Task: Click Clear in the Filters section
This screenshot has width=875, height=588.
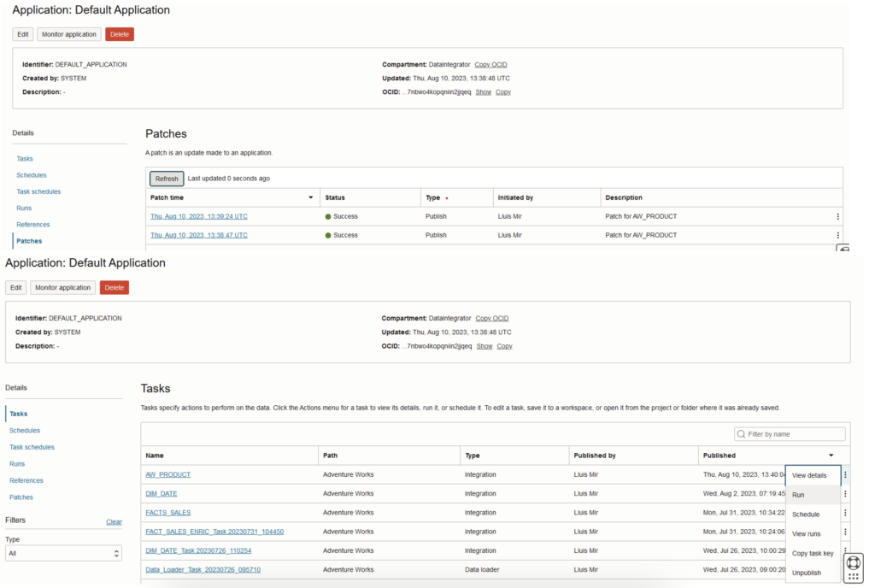Action: (115, 520)
